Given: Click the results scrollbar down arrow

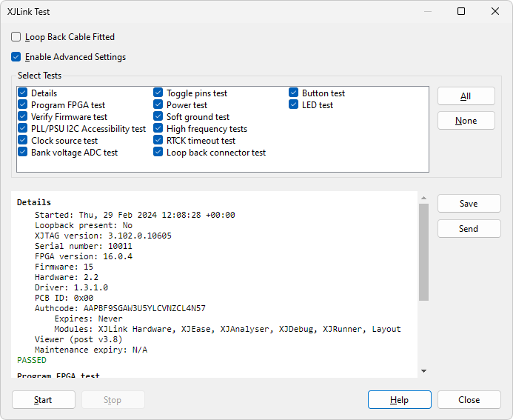Looking at the screenshot, I should [423, 371].
